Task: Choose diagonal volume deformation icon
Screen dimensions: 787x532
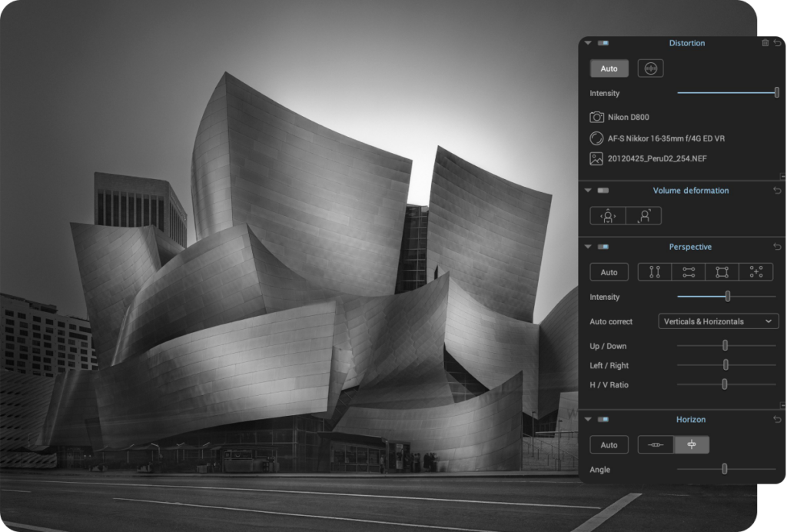Action: coord(643,216)
